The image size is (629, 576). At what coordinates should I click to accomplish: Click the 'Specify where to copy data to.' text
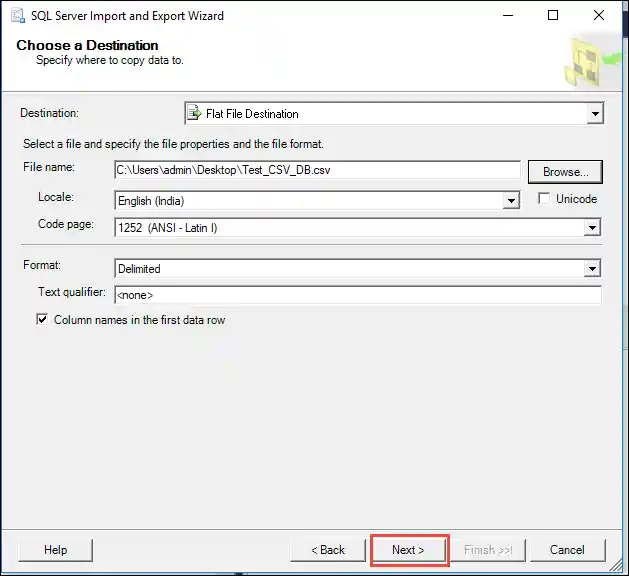(x=110, y=60)
